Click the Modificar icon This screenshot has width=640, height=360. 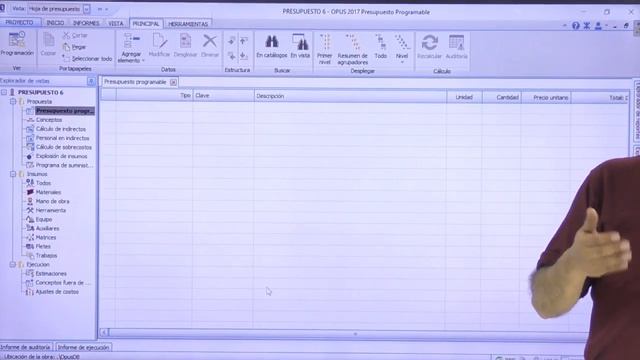tap(159, 45)
